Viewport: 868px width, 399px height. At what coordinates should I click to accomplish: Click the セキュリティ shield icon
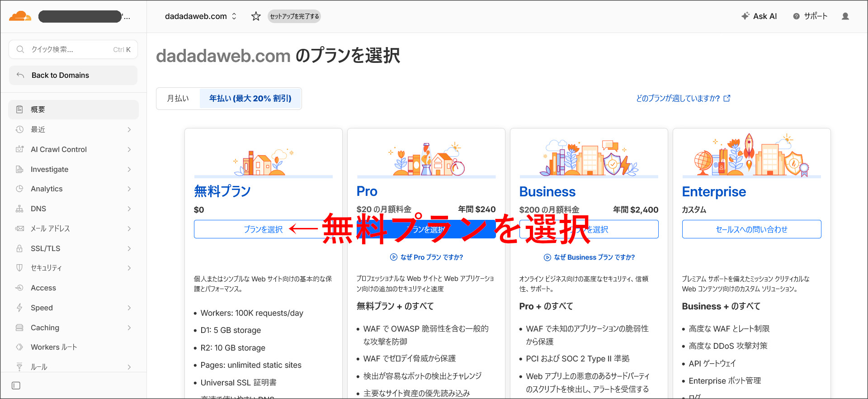pos(19,268)
